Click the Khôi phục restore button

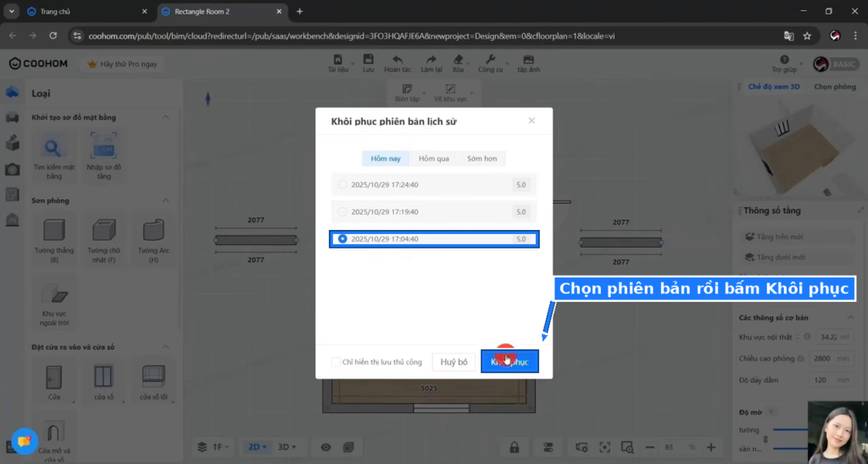point(509,361)
